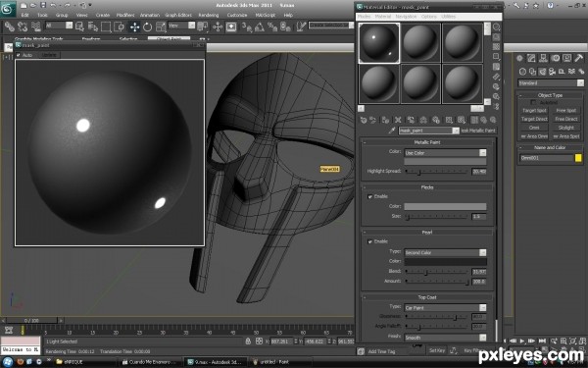Click Edit Named Selection Sets icon

pos(302,26)
